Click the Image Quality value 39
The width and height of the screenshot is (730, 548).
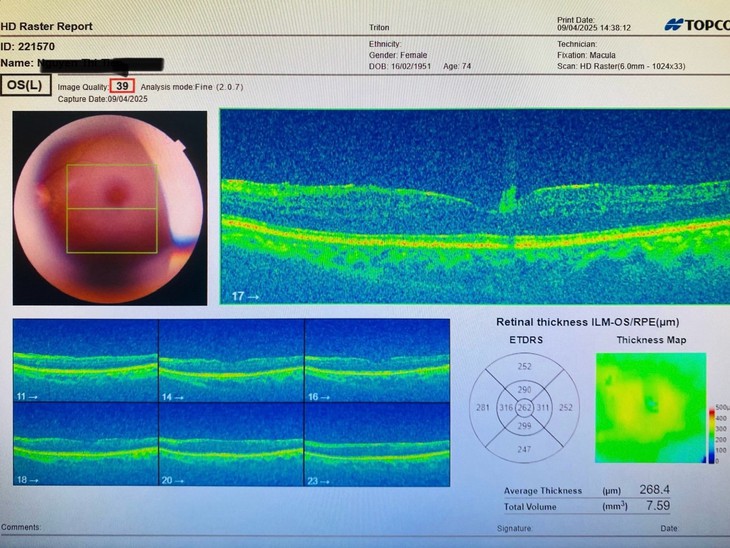point(122,86)
